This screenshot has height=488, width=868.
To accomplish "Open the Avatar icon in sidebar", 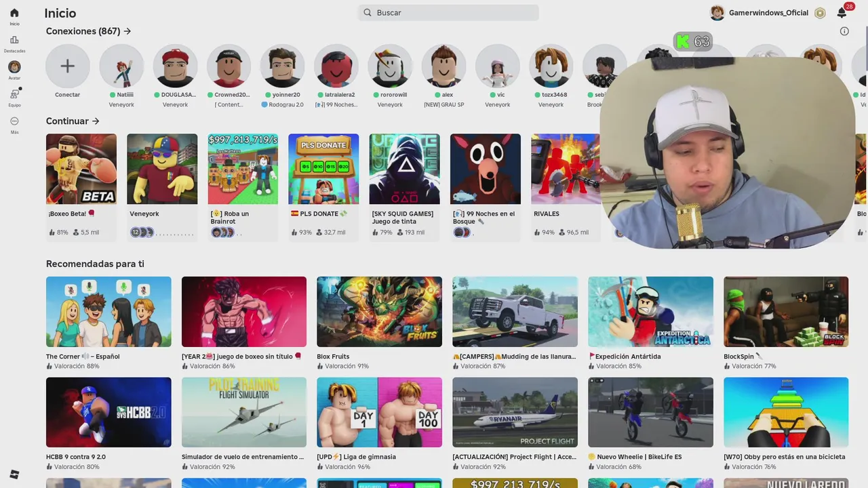I will point(14,66).
